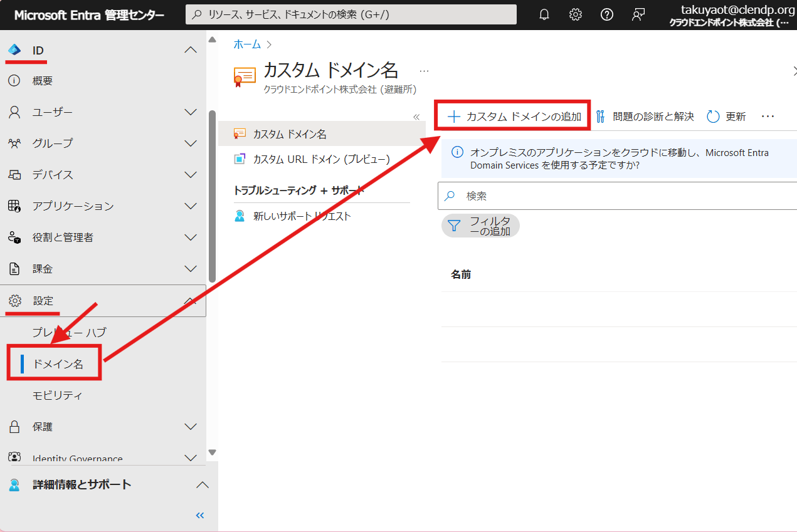Collapse blade menu double chevron
This screenshot has width=797, height=532.
pyautogui.click(x=416, y=117)
